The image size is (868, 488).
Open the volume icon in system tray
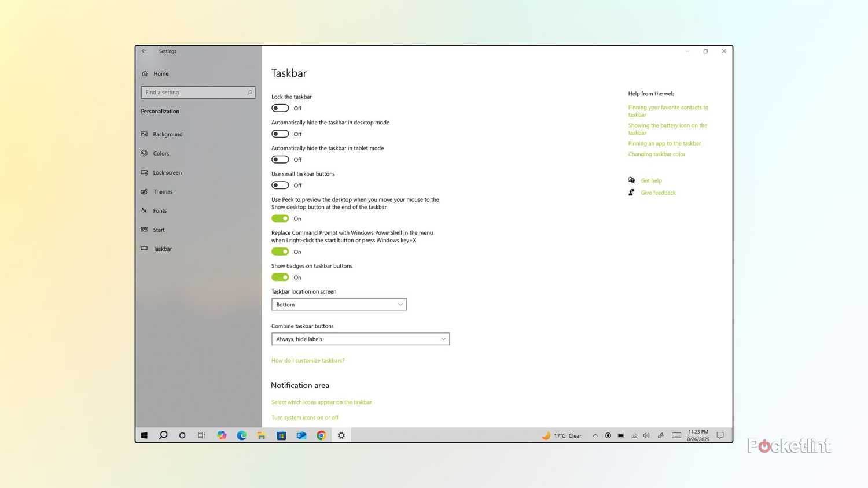click(646, 435)
